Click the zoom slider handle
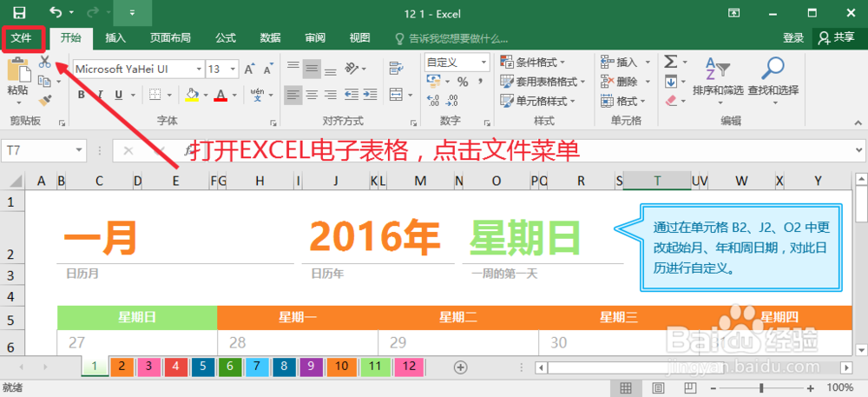The width and height of the screenshot is (868, 397). point(762,387)
